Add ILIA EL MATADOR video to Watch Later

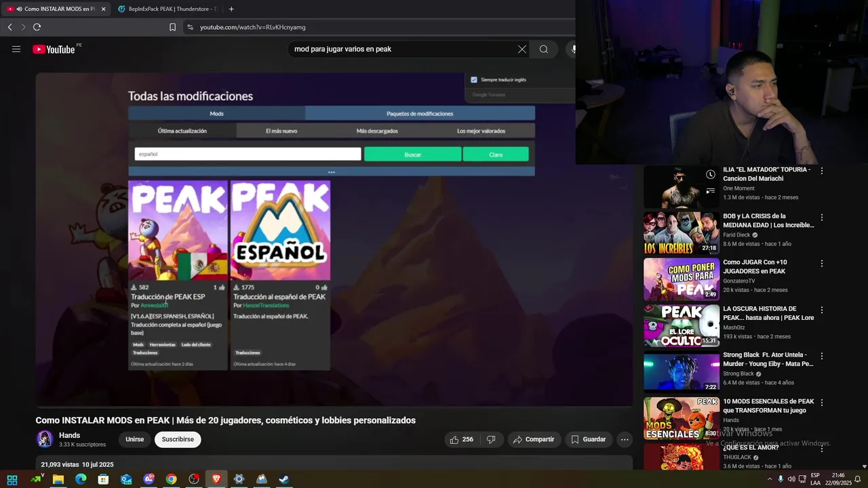pyautogui.click(x=710, y=175)
